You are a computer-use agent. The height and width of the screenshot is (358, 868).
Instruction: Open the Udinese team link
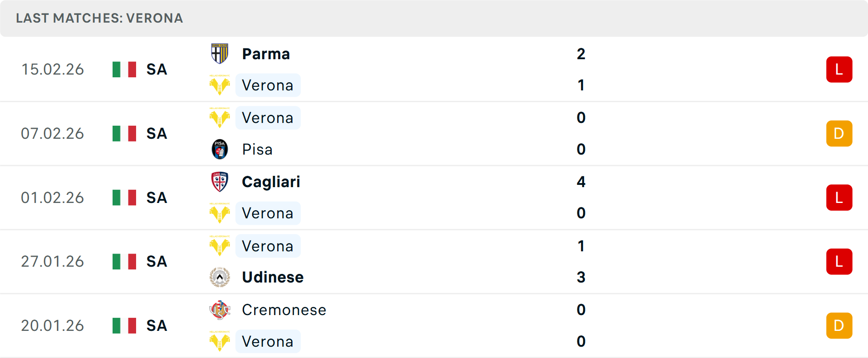[x=273, y=277]
